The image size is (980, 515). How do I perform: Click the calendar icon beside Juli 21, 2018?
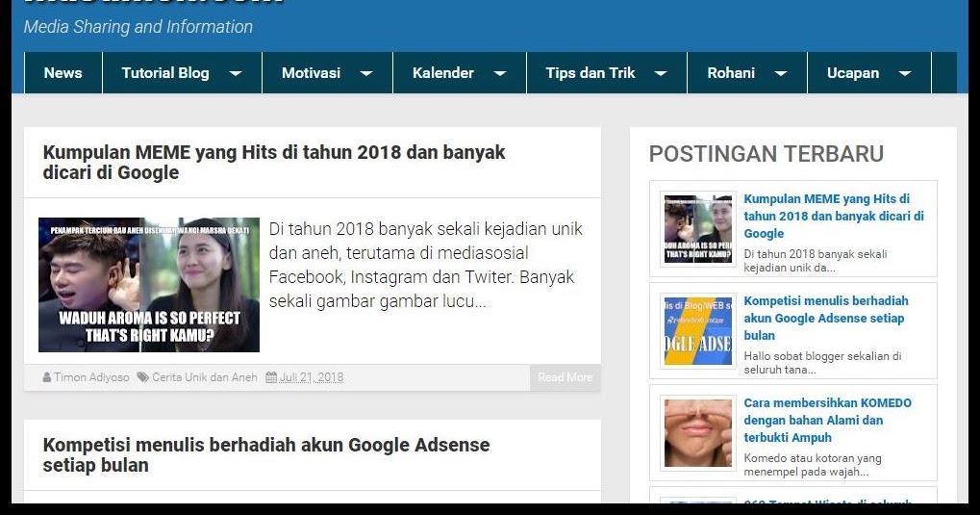(271, 377)
